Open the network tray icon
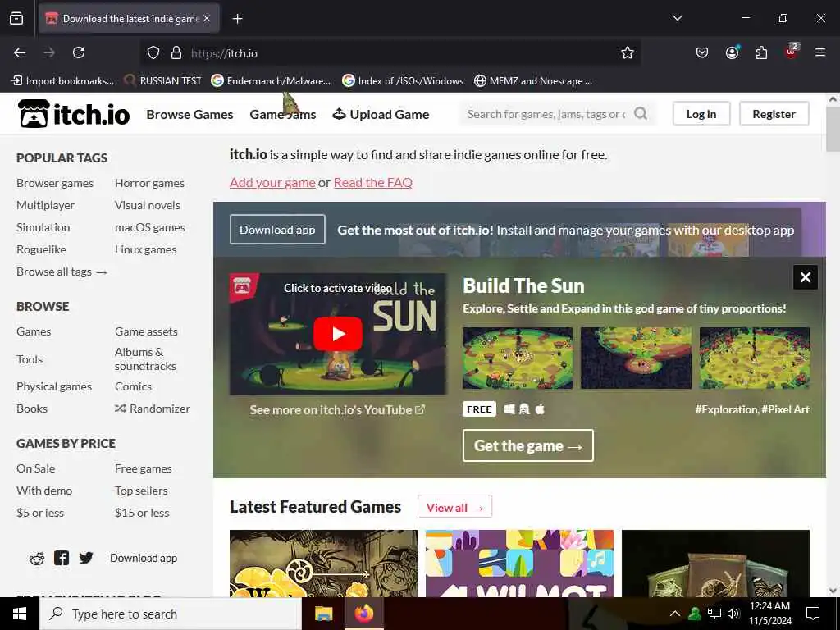Viewport: 840px width, 630px height. click(x=714, y=614)
